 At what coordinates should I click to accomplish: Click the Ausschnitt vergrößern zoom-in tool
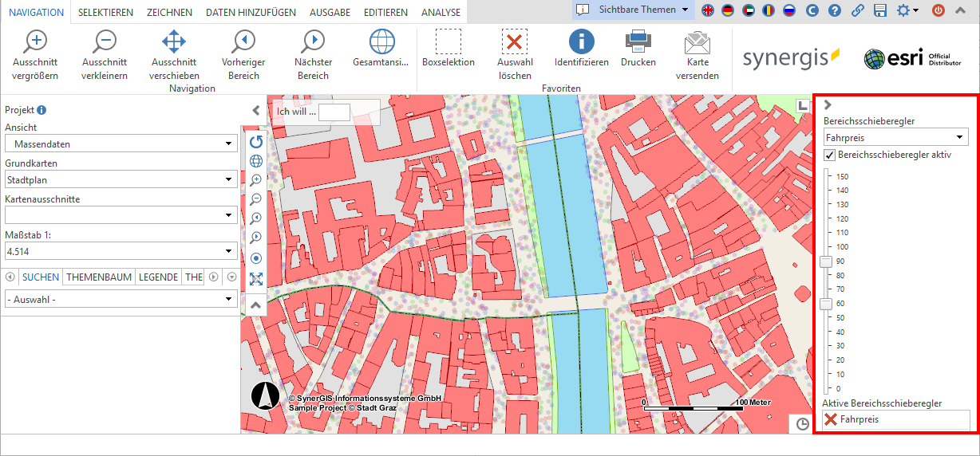click(35, 42)
